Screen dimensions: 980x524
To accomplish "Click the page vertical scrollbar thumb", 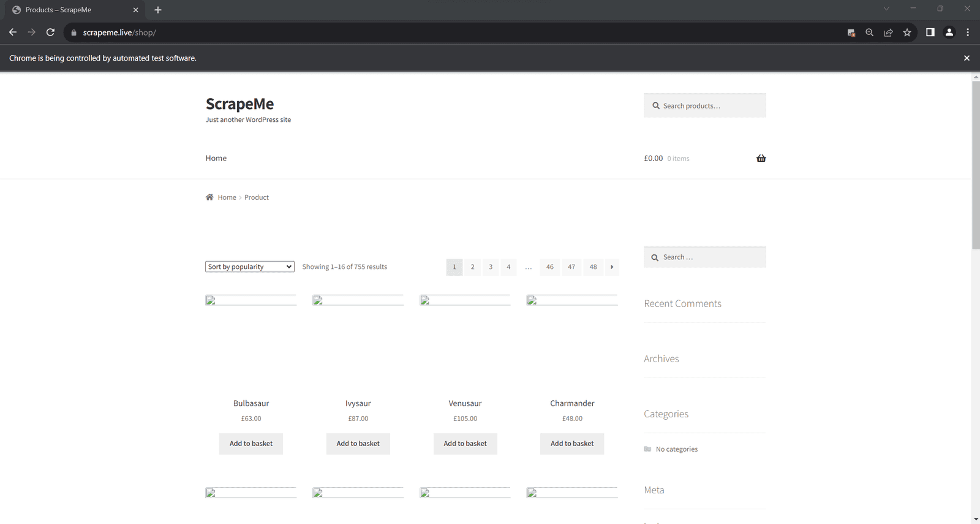I will [x=976, y=165].
